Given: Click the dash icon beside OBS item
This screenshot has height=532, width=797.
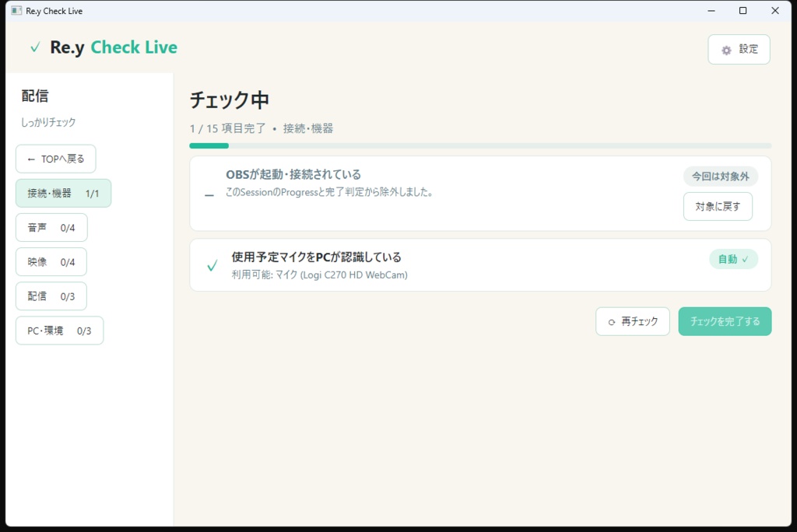Looking at the screenshot, I should click(x=209, y=195).
